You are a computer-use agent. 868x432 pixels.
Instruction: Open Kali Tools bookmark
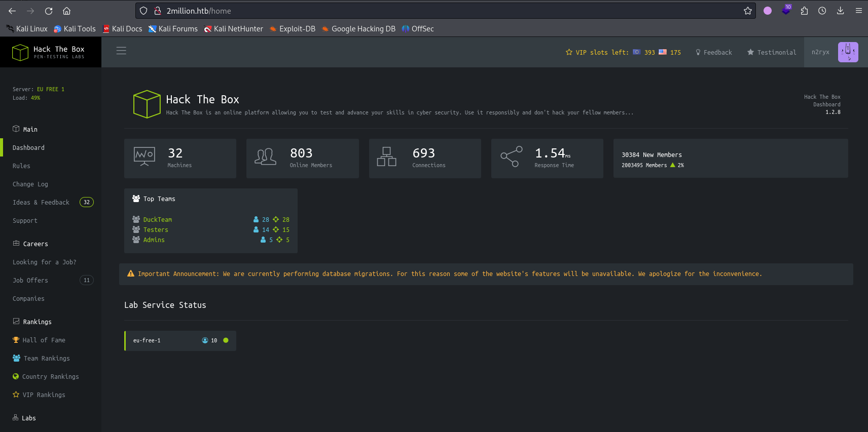[x=75, y=29]
